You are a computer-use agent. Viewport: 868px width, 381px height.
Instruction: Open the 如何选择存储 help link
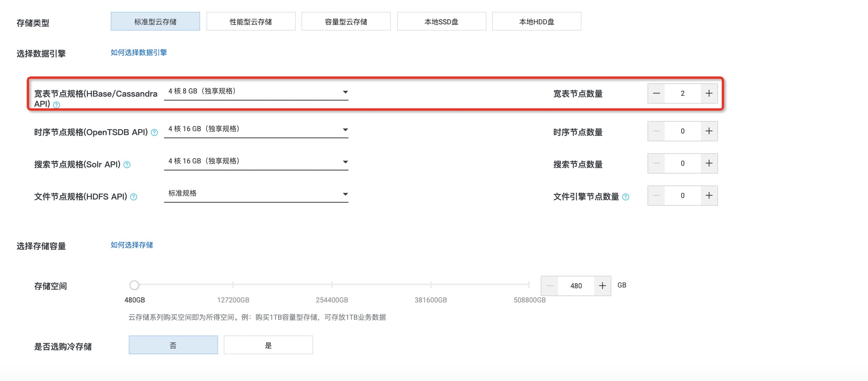(132, 245)
